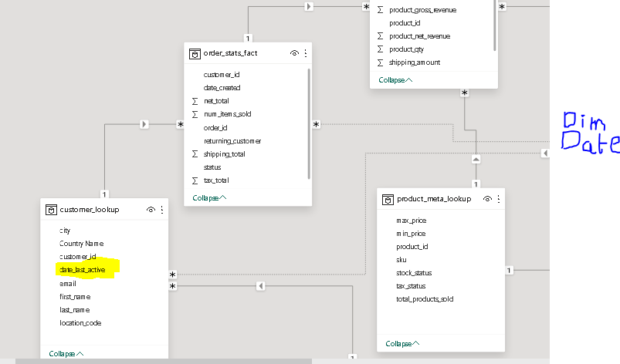Select the tax_total field
The image size is (620, 364).
pyautogui.click(x=216, y=180)
